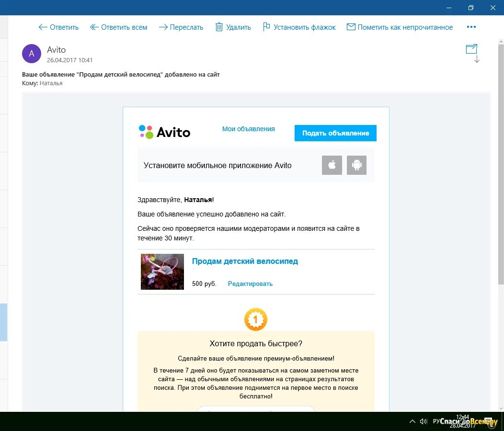Image resolution: width=504 pixels, height=431 pixels.
Task: Click the orange number one badge
Action: tap(255, 319)
